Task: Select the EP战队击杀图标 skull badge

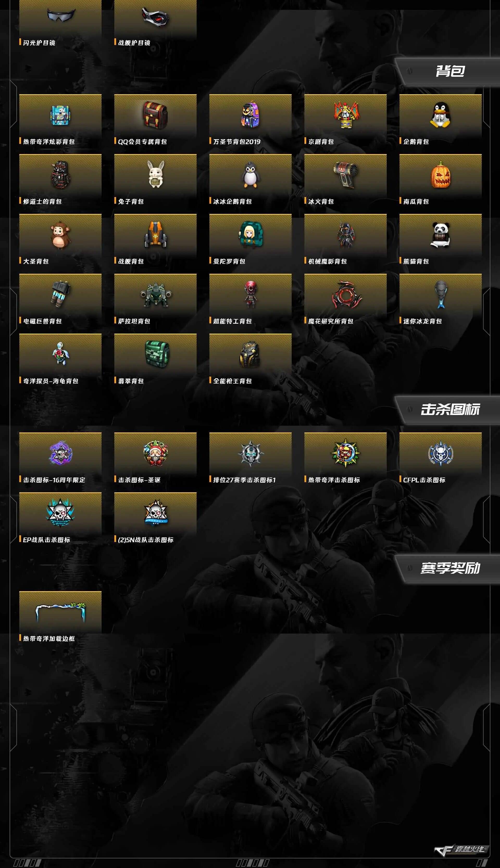Action: 60,513
